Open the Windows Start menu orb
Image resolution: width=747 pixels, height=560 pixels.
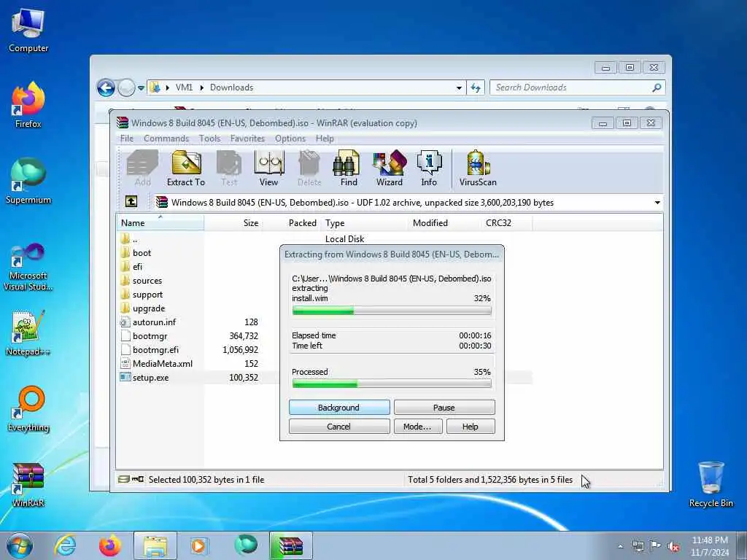coord(20,545)
